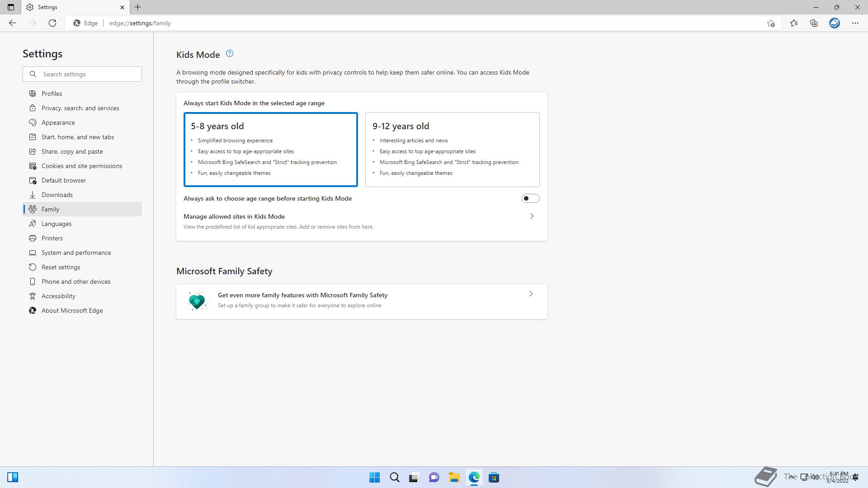
Task: Open Phone and other devices
Action: [x=82, y=282]
